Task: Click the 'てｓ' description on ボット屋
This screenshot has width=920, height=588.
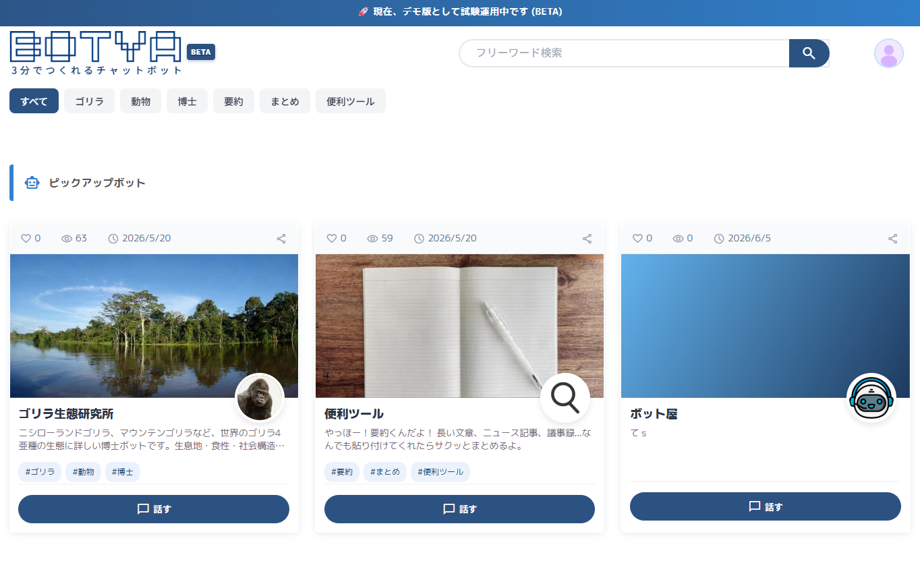Action: pos(638,433)
